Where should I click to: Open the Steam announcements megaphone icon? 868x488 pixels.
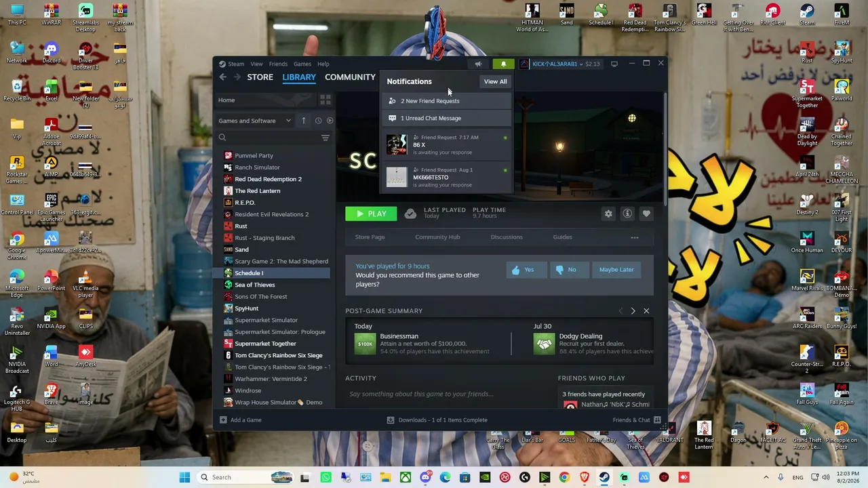pos(478,64)
